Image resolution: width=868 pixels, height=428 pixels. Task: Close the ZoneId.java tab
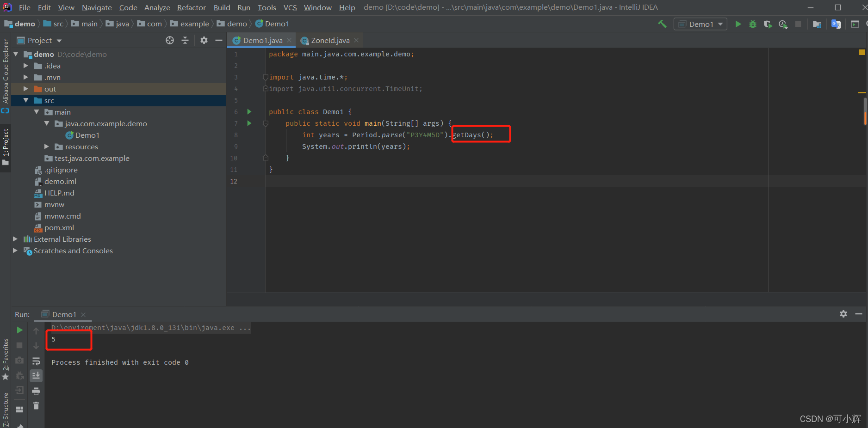[356, 41]
